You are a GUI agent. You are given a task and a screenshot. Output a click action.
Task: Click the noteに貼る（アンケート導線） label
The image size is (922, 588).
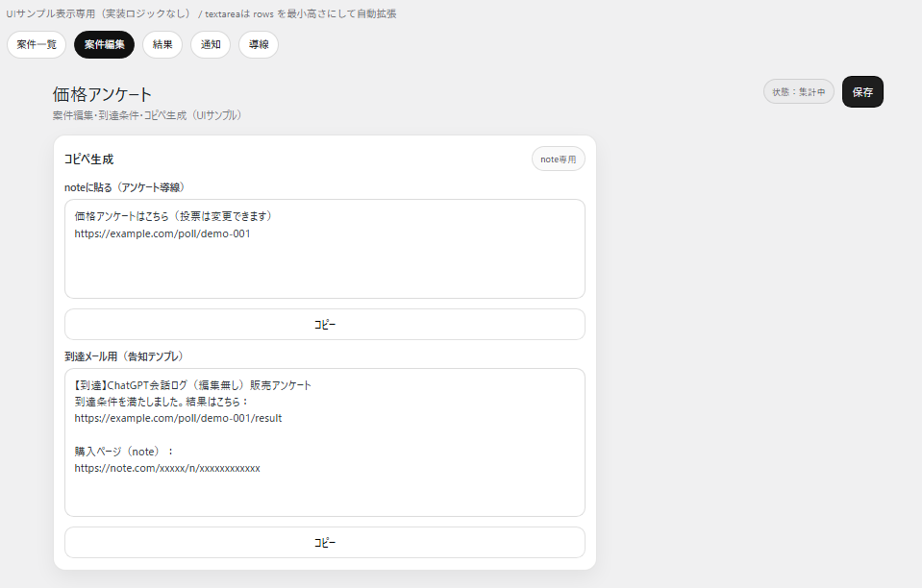pyautogui.click(x=123, y=187)
